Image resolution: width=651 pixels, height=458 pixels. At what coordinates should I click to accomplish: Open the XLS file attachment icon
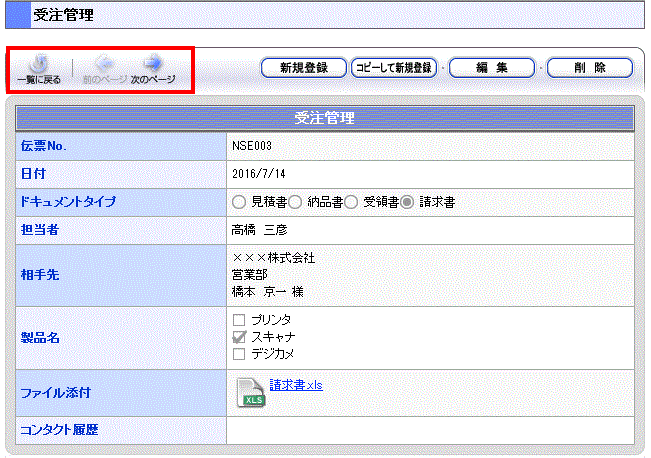[x=251, y=392]
